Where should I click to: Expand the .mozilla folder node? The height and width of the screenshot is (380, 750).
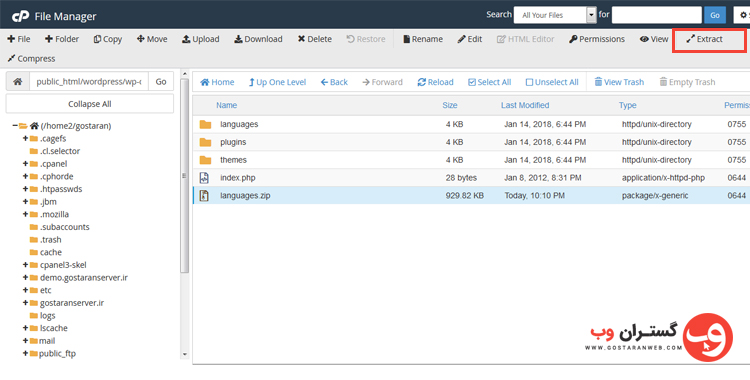coord(25,214)
